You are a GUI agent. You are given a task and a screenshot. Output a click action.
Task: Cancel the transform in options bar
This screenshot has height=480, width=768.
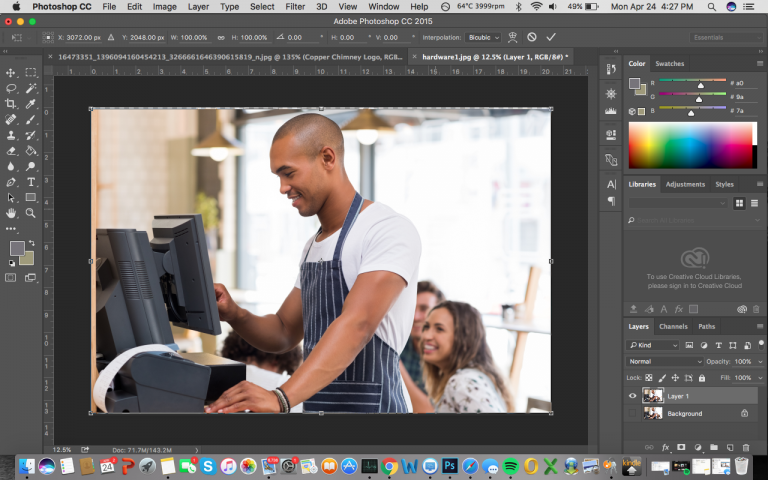click(x=532, y=37)
